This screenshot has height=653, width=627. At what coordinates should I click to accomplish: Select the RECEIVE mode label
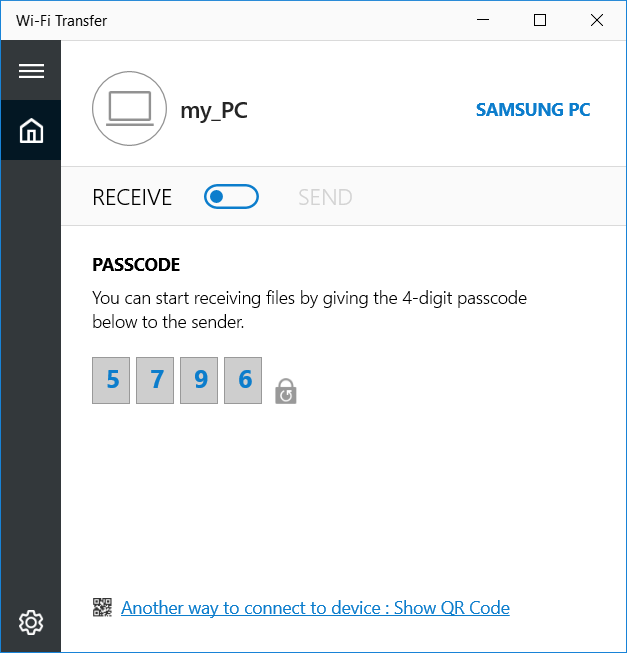tap(132, 197)
